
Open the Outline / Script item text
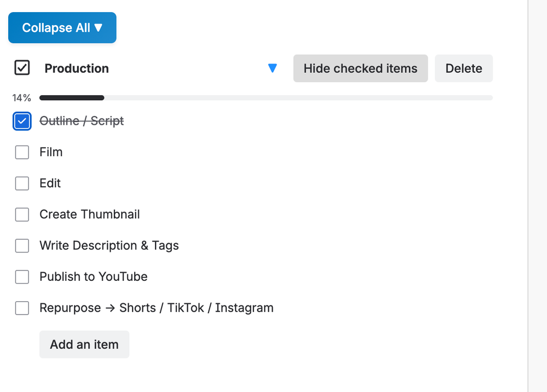pos(82,121)
